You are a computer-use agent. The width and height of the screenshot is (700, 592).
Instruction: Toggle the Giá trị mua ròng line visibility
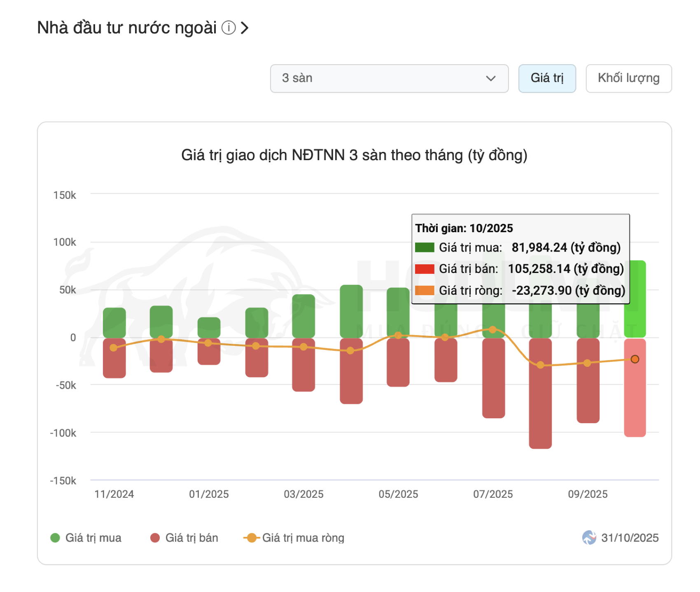[303, 538]
